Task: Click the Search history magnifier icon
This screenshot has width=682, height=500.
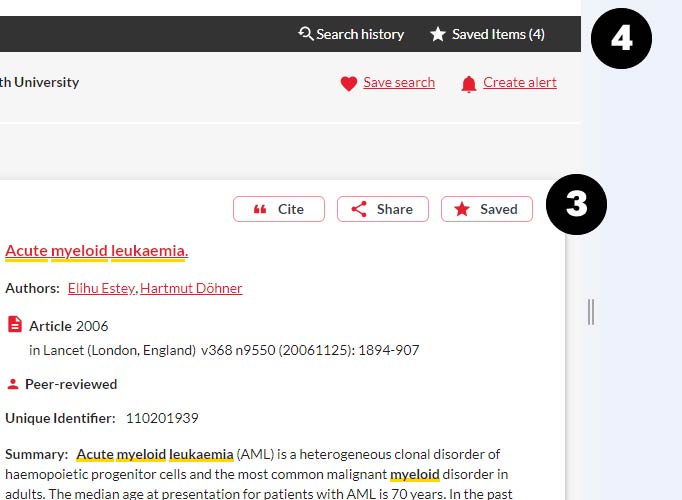Action: (x=306, y=34)
